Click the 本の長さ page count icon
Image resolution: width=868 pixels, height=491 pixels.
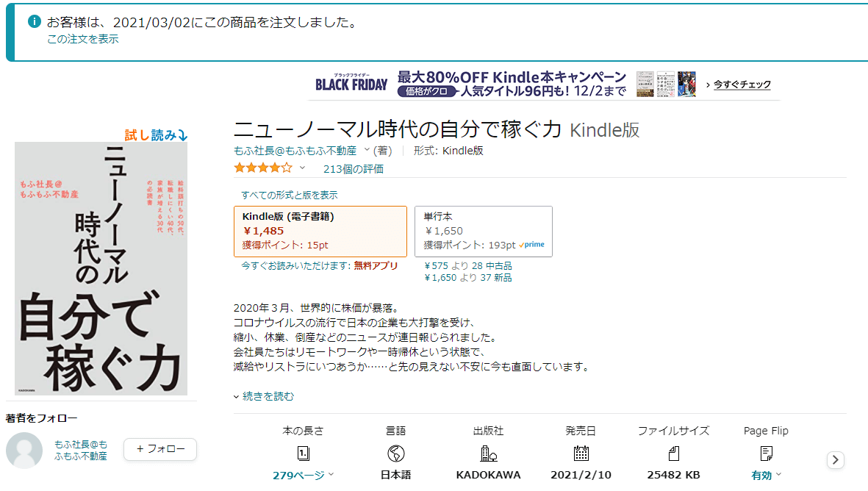(x=304, y=454)
